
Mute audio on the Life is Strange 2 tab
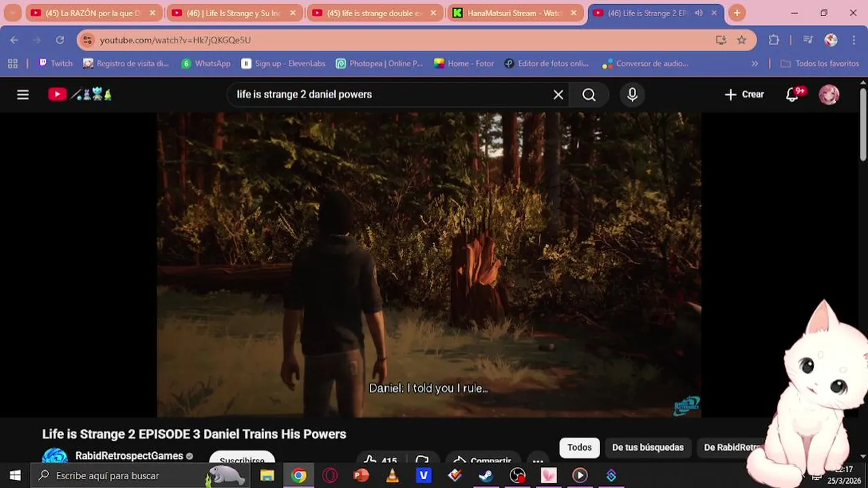[x=698, y=13]
